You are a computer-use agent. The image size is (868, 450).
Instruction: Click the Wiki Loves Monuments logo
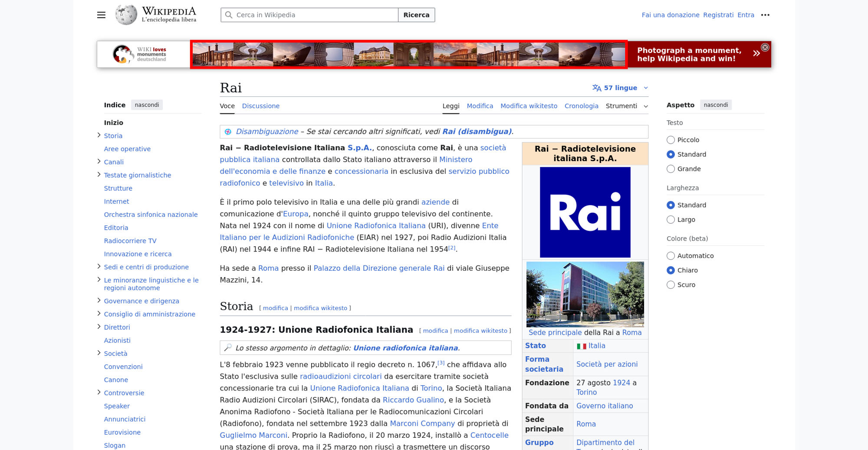click(139, 54)
